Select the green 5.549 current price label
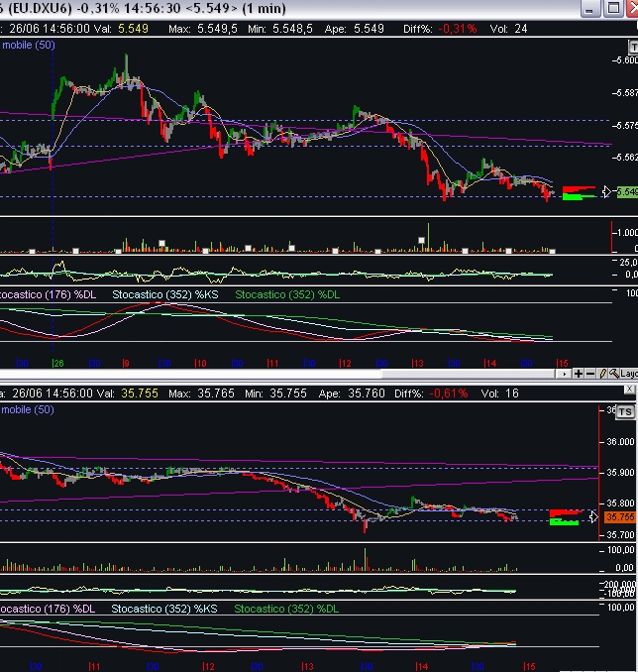 (x=627, y=192)
